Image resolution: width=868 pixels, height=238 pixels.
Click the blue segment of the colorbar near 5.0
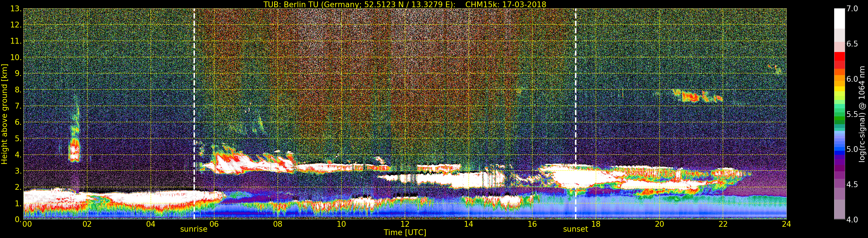(839, 149)
